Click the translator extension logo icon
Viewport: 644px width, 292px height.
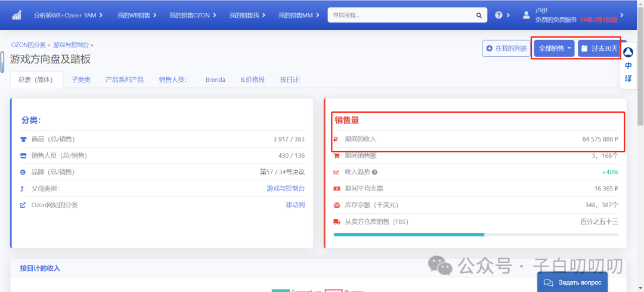628,52
